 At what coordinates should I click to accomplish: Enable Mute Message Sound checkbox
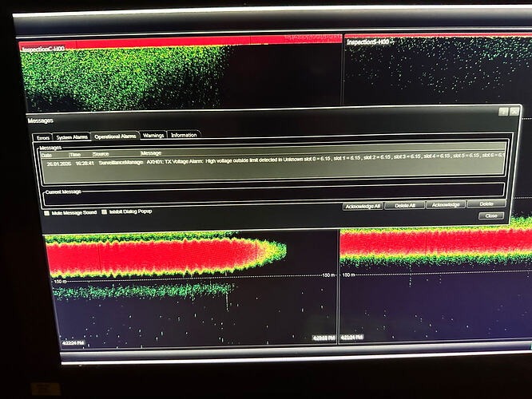(46, 213)
